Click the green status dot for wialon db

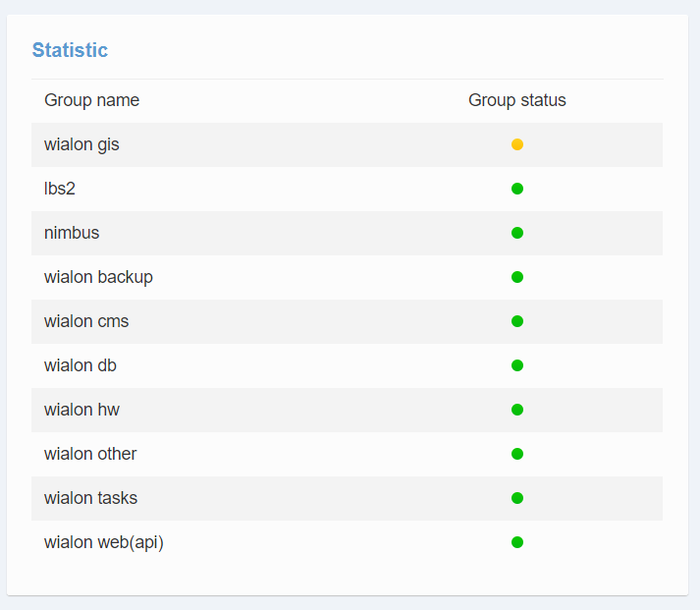517,365
